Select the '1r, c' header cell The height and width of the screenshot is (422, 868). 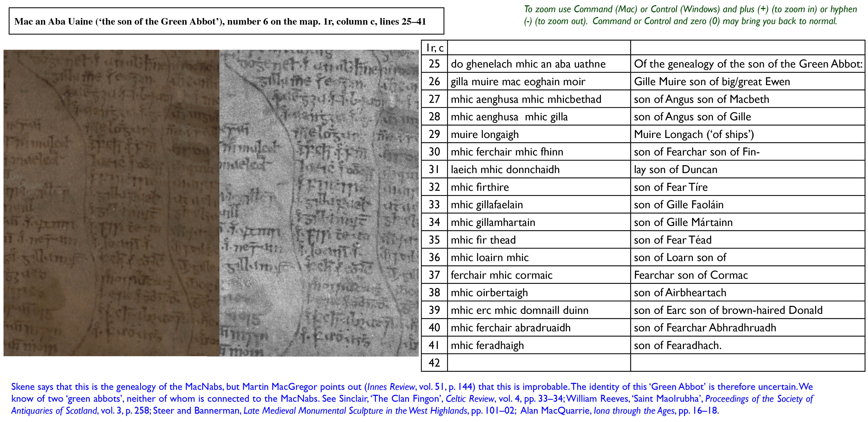(x=434, y=47)
